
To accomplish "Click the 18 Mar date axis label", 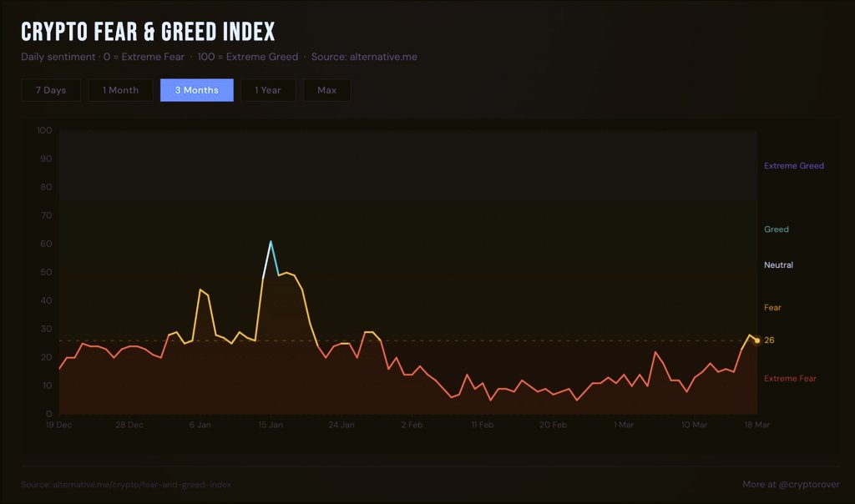I will click(x=756, y=425).
